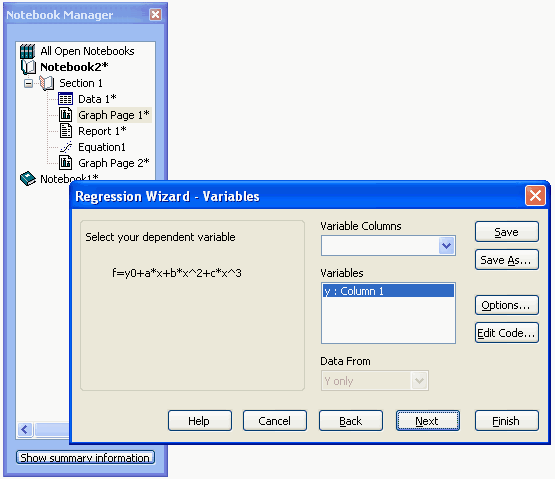The width and height of the screenshot is (555, 479).
Task: Select the Notebook2 open book icon
Action: (28, 67)
